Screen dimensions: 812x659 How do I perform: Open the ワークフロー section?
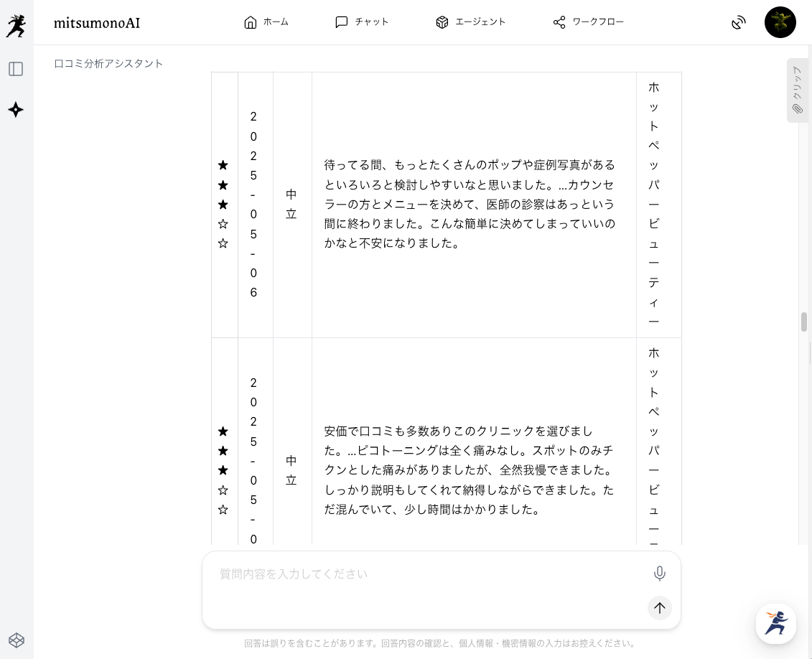(x=588, y=22)
